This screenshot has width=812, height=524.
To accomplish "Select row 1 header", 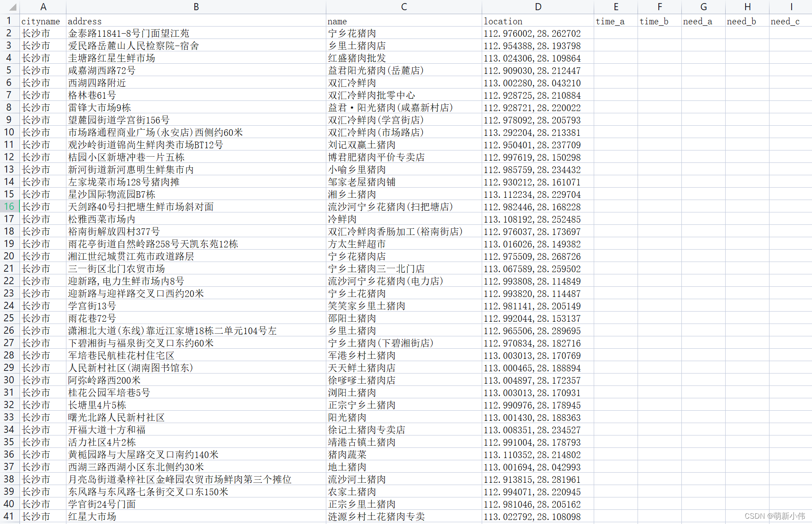I will click(10, 20).
